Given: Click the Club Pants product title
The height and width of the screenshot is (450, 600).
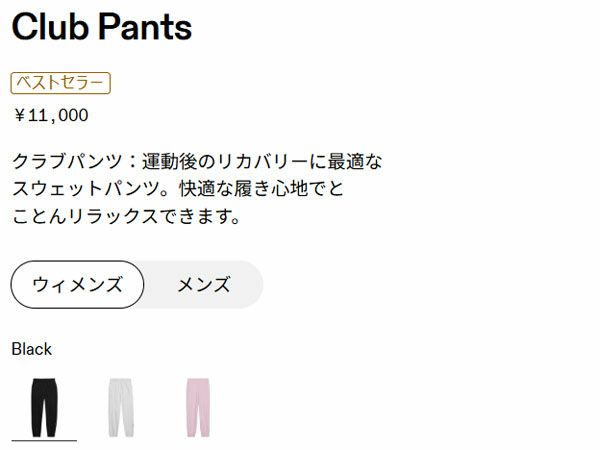Looking at the screenshot, I should 101,27.
